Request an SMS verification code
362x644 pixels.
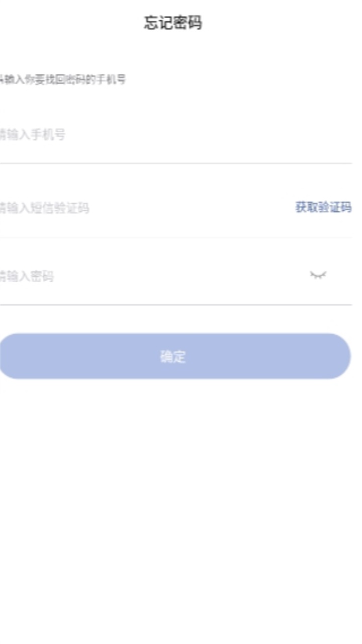[323, 207]
